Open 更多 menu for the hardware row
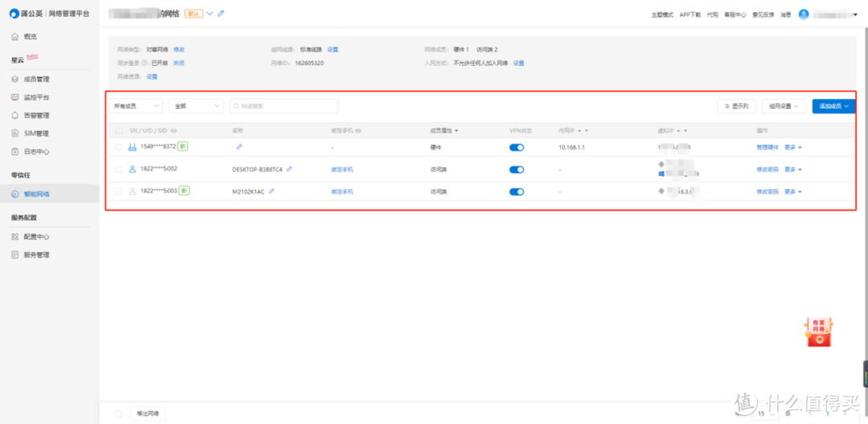Screen dimensions: 868x424 click(792, 148)
